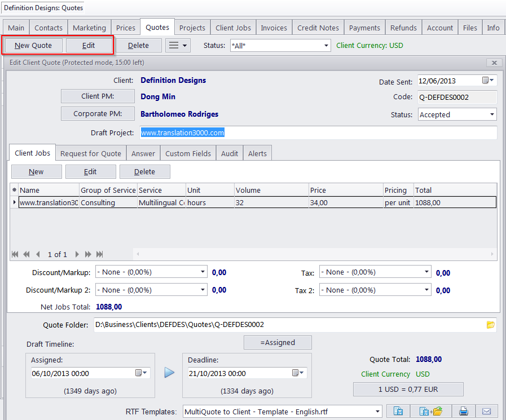Expand the Status filter dropdown showing *All*
Image resolution: width=506 pixels, height=420 pixels.
click(x=326, y=46)
